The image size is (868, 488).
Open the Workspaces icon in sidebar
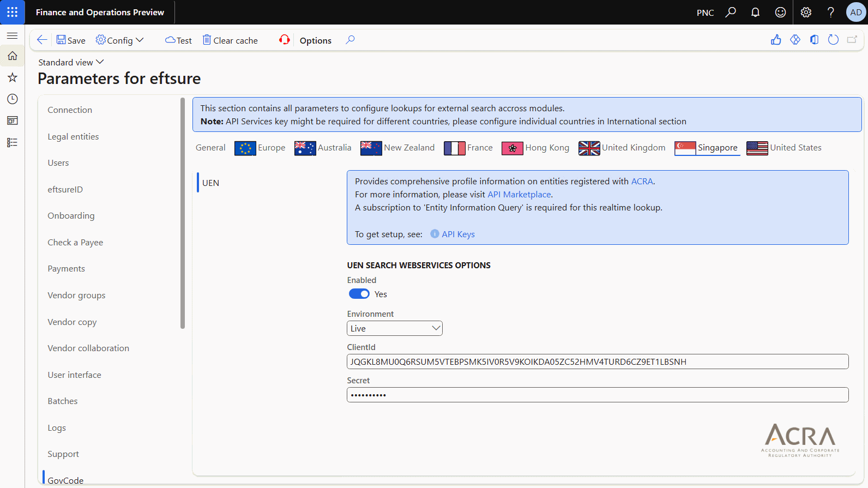[x=12, y=121]
